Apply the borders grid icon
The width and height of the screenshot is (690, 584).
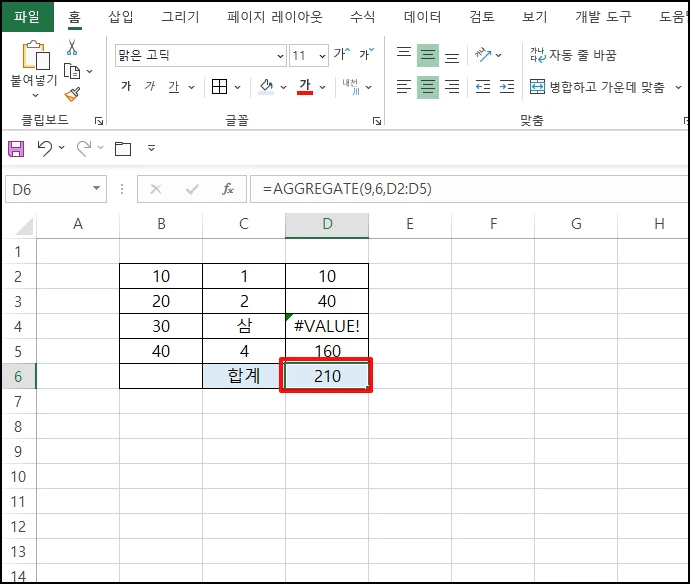(220, 87)
